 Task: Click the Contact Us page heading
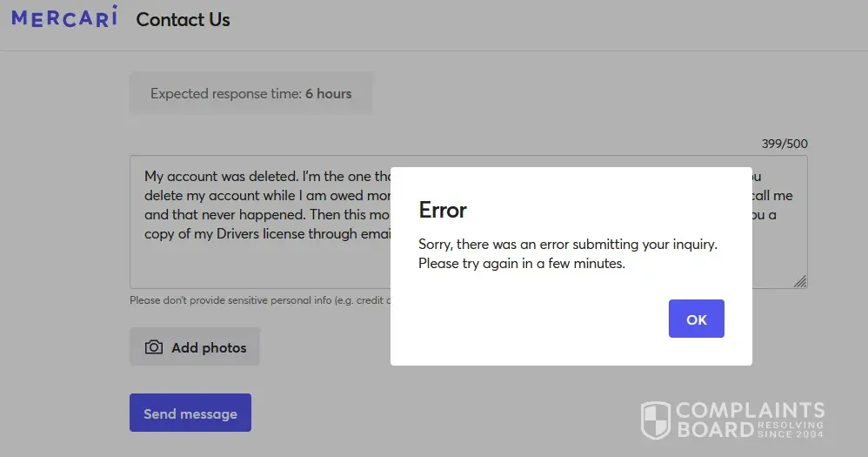point(183,19)
